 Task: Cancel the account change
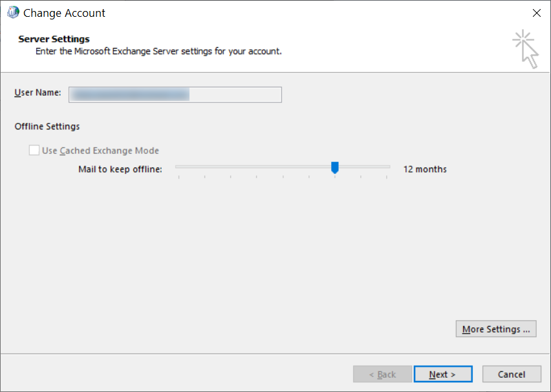point(512,374)
